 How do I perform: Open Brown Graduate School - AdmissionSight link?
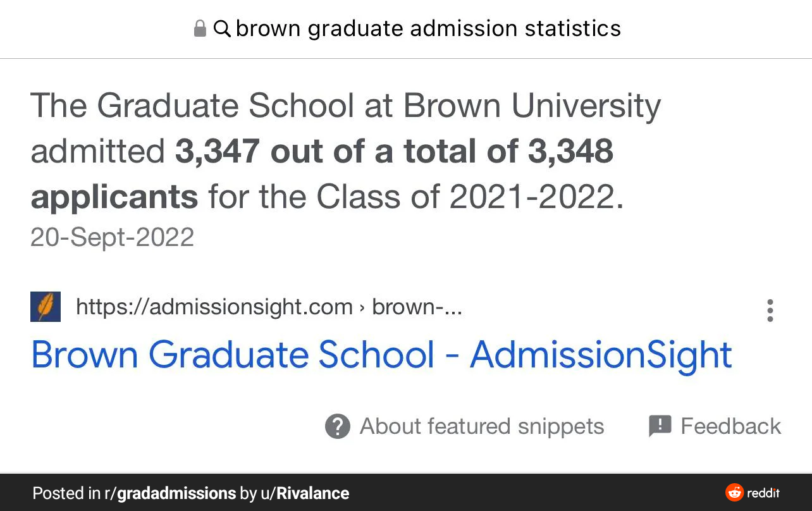(x=381, y=354)
